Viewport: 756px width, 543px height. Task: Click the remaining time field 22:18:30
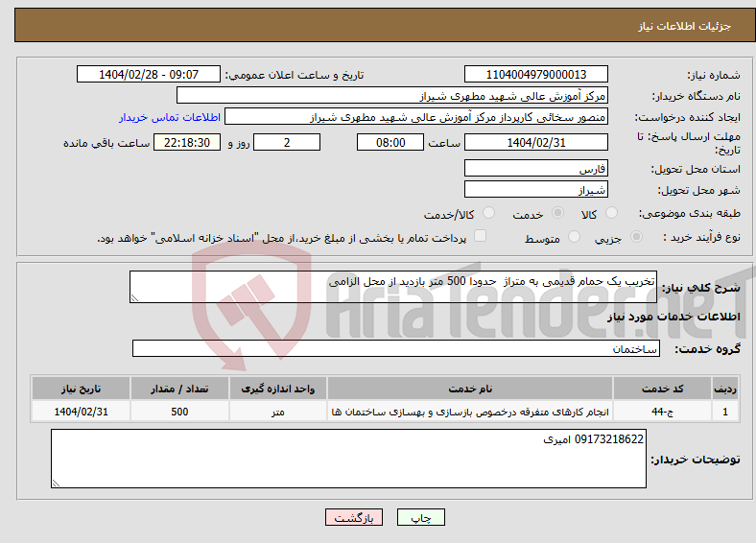[x=187, y=142]
